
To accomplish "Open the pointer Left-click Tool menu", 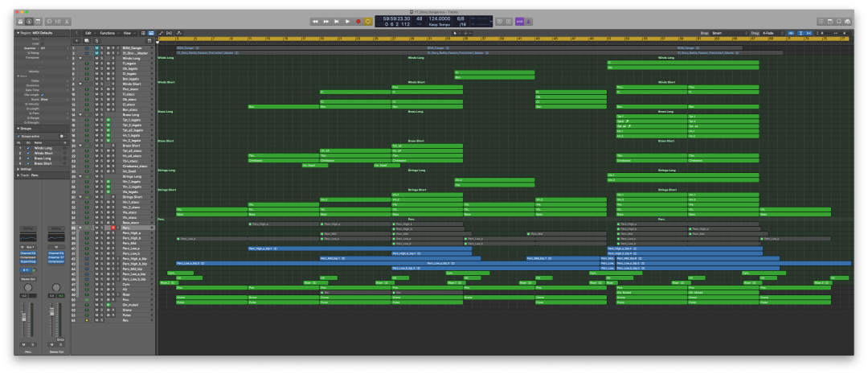I will point(457,33).
